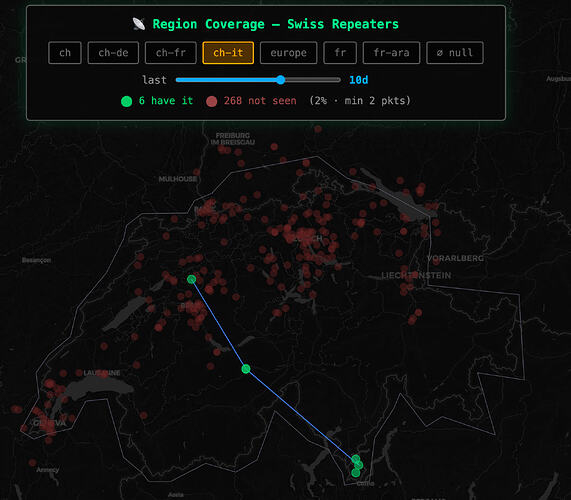Viewport: 571px width, 500px height.
Task: Click the '6 have it' legend text
Action: [166, 101]
